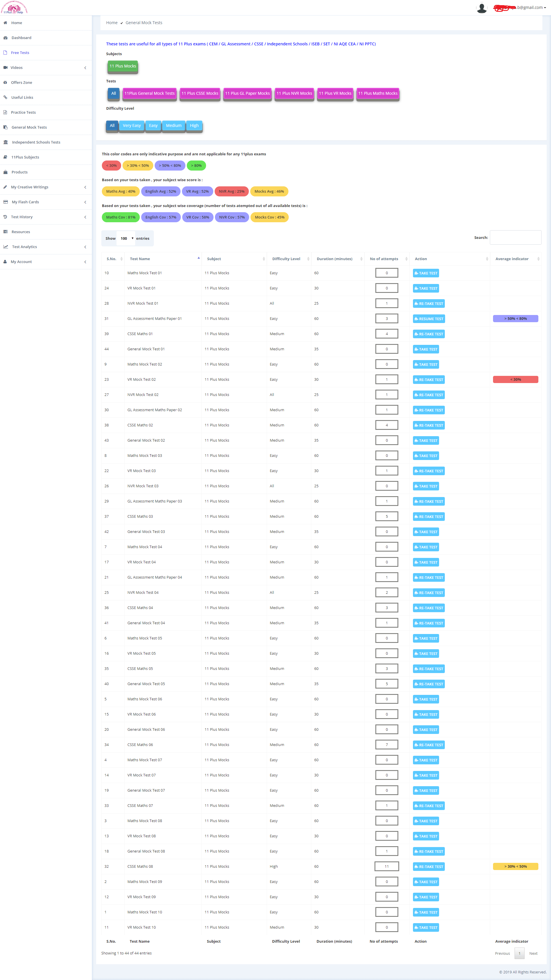This screenshot has height=980, width=551.
Task: Click the Offers Zone gift icon
Action: 5,83
